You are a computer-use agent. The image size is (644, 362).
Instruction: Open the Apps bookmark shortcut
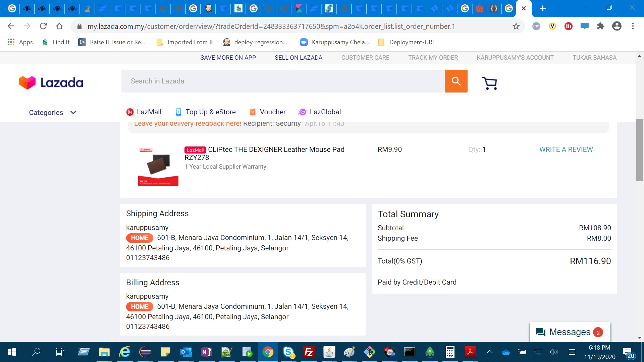[20, 42]
